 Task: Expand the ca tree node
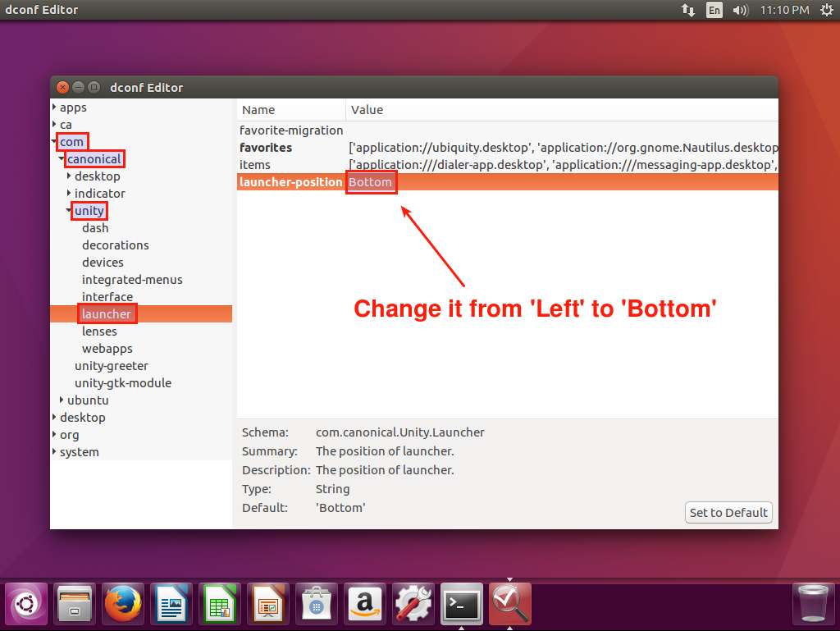pyautogui.click(x=55, y=124)
